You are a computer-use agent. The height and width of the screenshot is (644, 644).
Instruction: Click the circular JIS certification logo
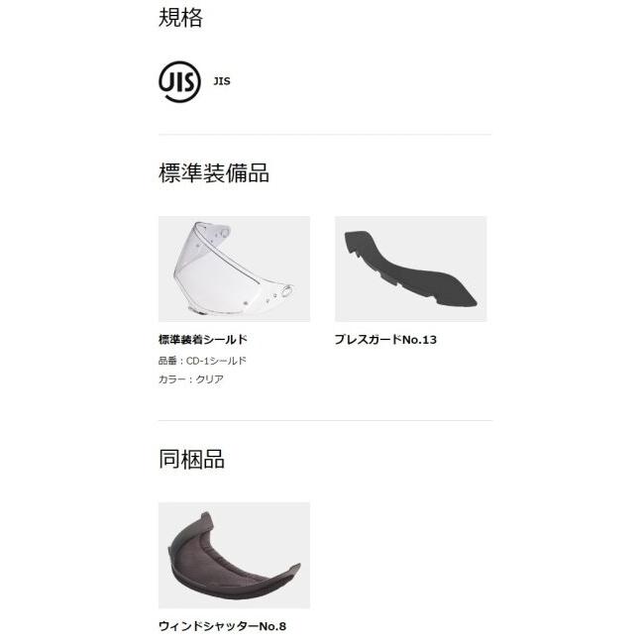coord(179,81)
